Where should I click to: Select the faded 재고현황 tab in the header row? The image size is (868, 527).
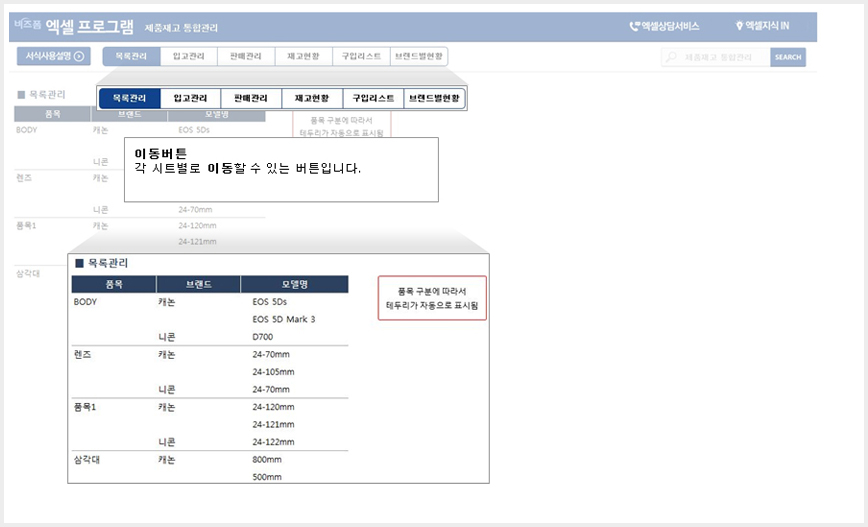(x=303, y=56)
